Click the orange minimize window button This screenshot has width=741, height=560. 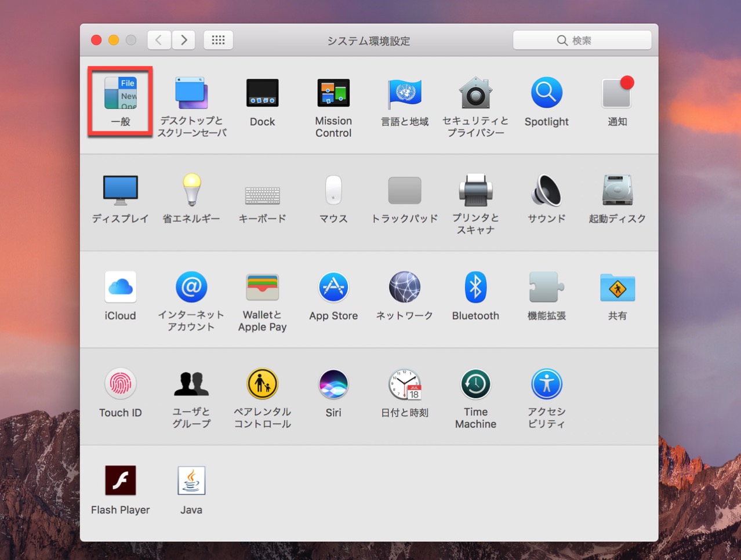[114, 40]
